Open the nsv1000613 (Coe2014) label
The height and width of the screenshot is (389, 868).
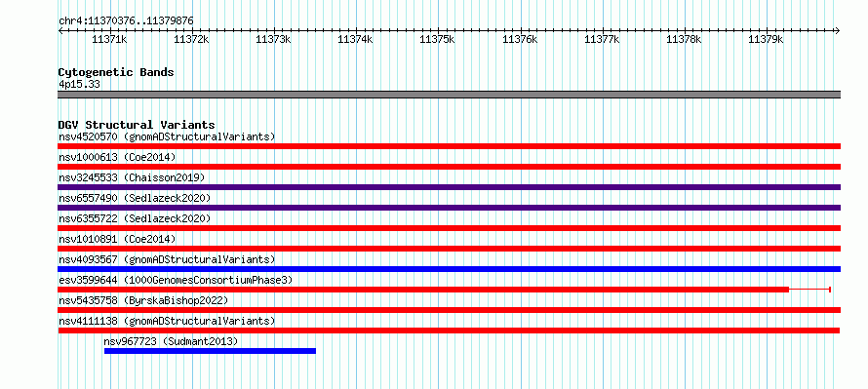click(117, 157)
